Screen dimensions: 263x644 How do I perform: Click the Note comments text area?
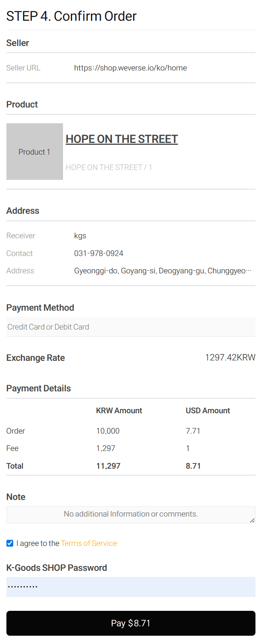click(131, 514)
